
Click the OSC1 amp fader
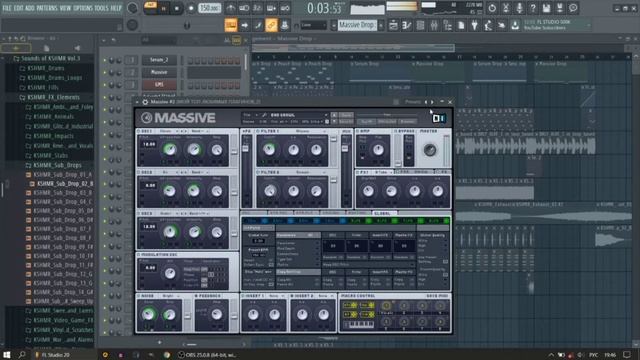(234, 150)
